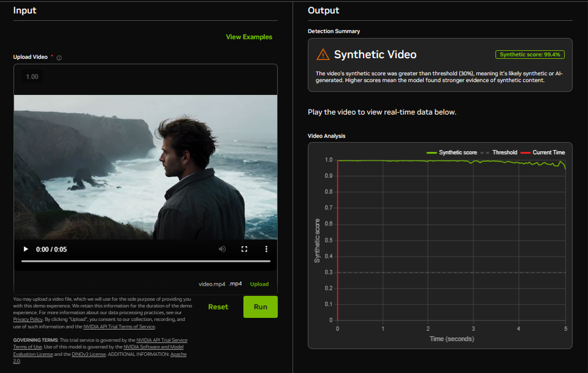This screenshot has width=588, height=373.
Task: Click the Reset button
Action: coord(218,307)
